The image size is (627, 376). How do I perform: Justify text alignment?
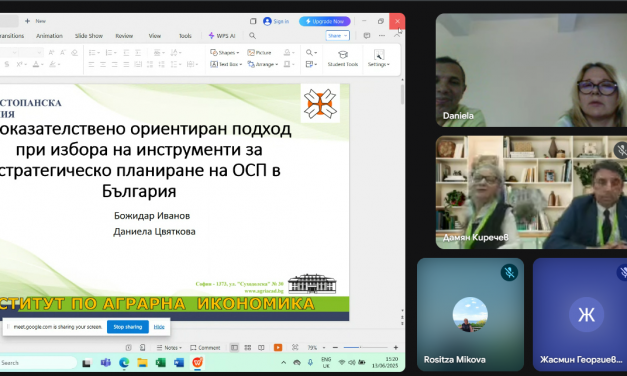pos(126,64)
